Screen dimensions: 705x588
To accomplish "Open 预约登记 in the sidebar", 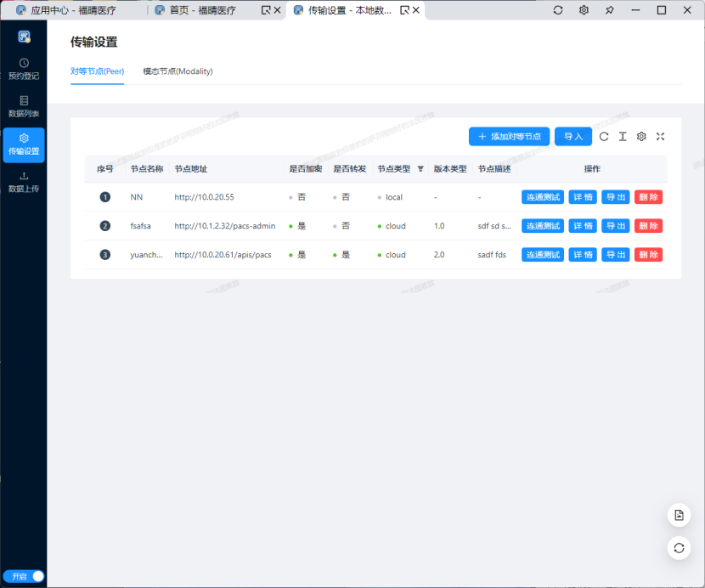I will click(x=24, y=69).
